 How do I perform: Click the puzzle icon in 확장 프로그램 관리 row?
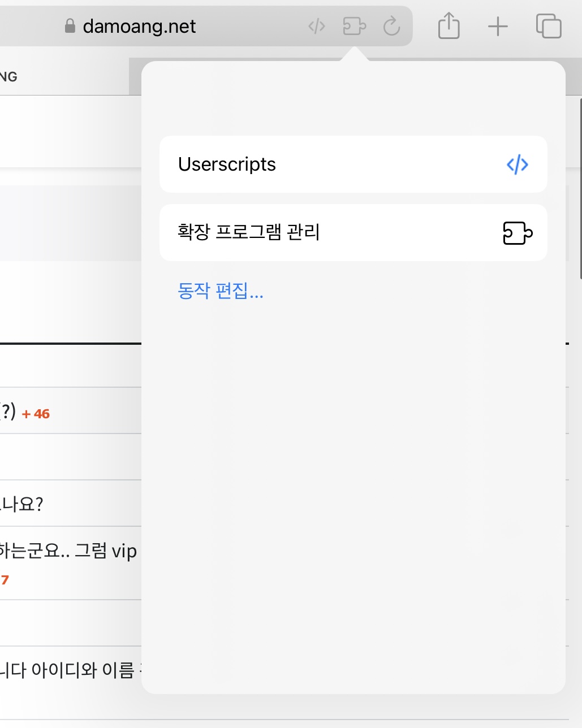(518, 233)
